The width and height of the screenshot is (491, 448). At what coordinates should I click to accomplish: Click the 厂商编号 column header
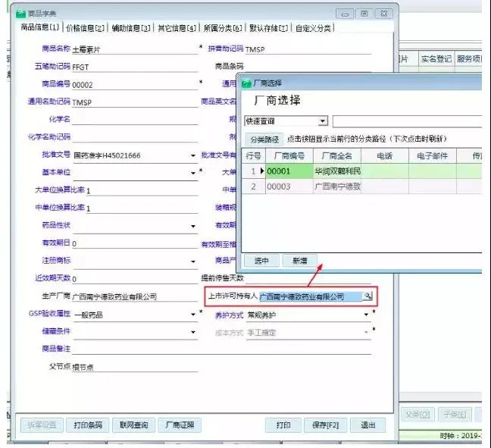(x=289, y=155)
